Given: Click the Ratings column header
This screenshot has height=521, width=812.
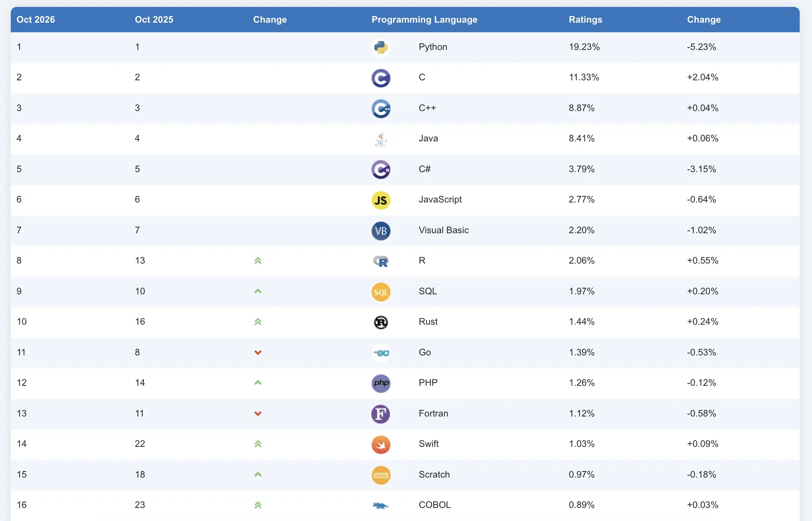Looking at the screenshot, I should point(585,20).
